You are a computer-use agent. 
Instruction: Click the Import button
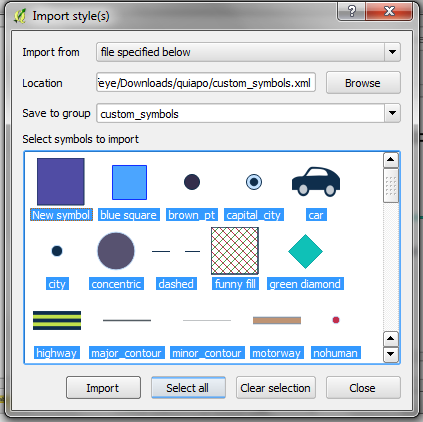pos(103,388)
